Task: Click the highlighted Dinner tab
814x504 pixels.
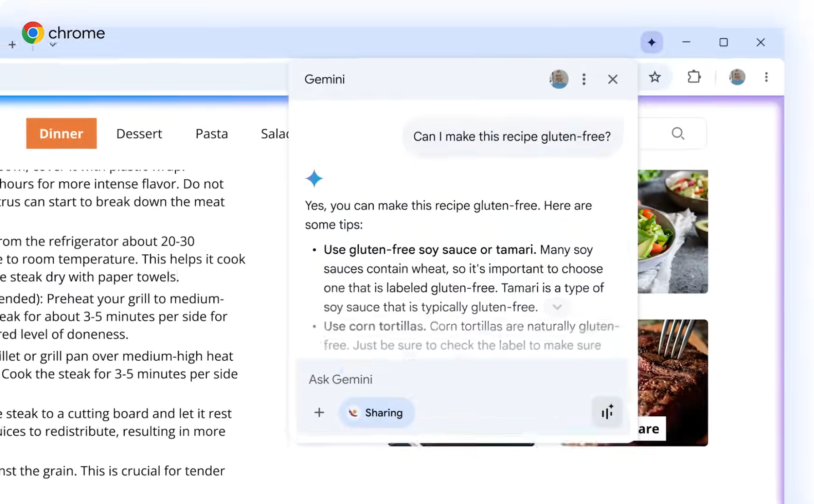Action: click(x=61, y=133)
